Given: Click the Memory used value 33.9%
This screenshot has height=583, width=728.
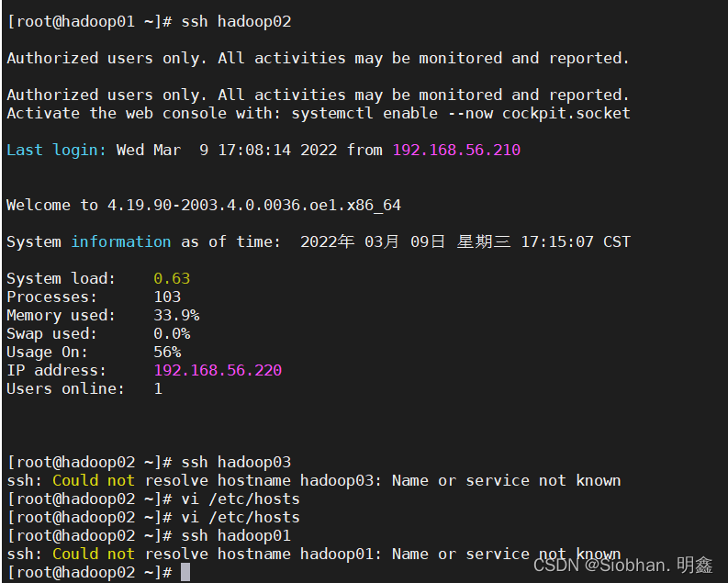Looking at the screenshot, I should pos(176,315).
